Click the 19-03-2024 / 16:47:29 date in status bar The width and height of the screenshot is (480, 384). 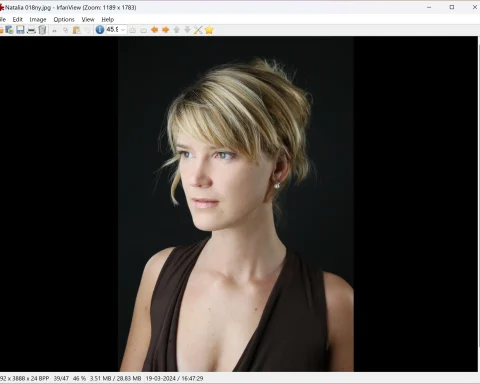point(174,379)
